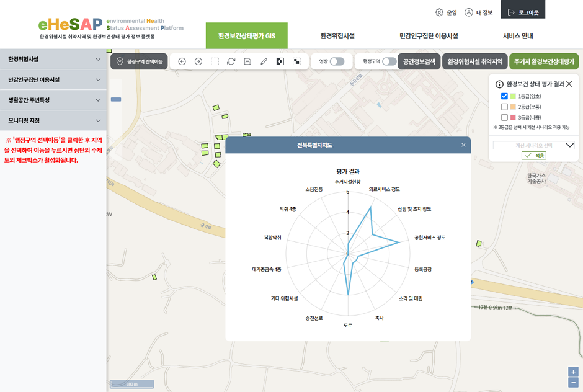Open 내 정보 user profile icon
The image size is (583, 392).
coord(468,12)
